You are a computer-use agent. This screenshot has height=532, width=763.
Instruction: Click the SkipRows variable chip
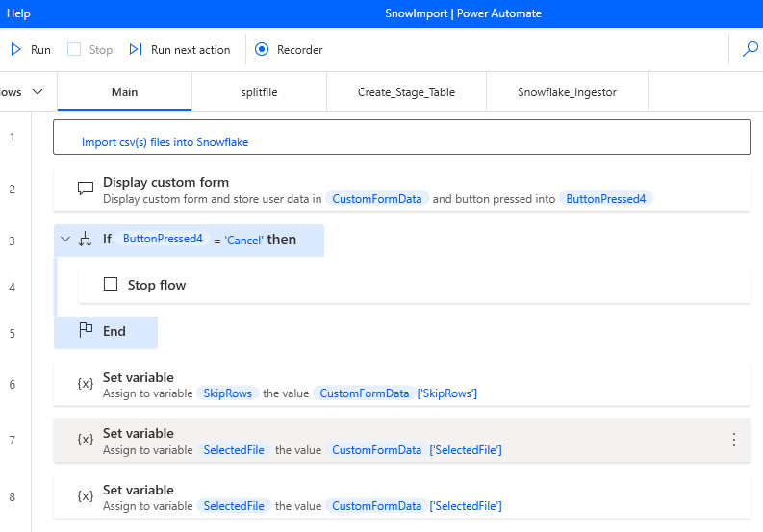[228, 393]
